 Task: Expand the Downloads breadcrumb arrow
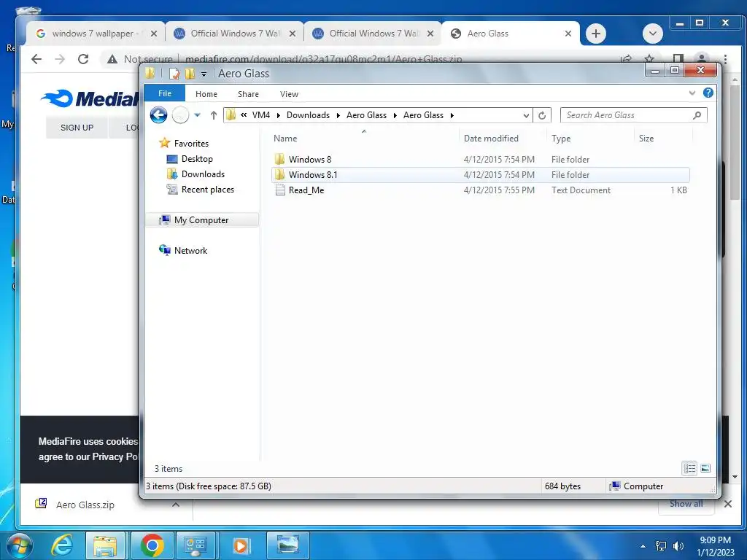pyautogui.click(x=338, y=115)
